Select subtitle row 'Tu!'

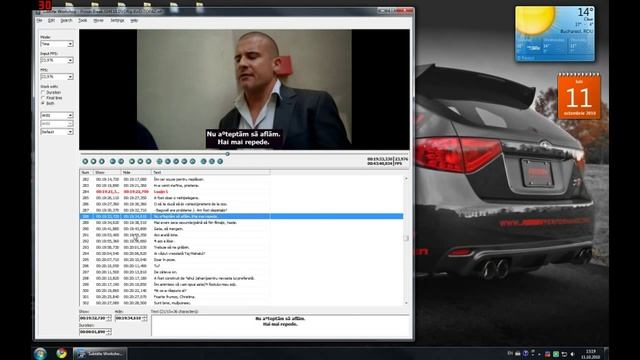241,266
